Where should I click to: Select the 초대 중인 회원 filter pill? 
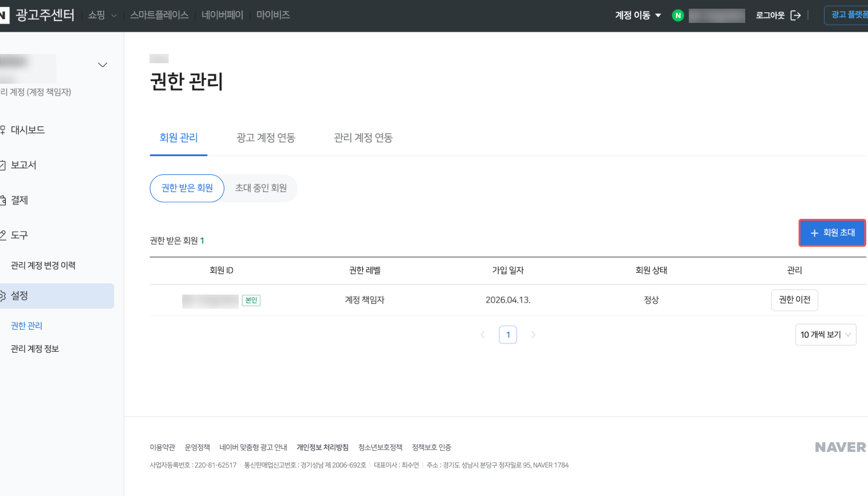point(261,188)
